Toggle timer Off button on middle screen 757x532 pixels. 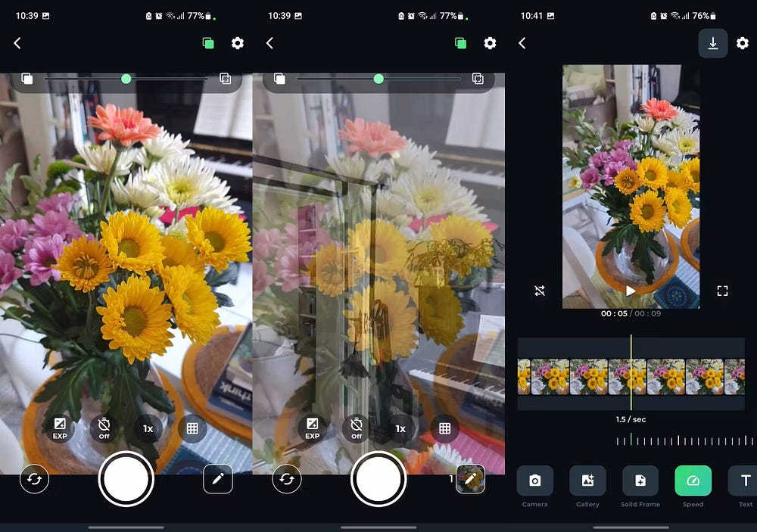357,428
